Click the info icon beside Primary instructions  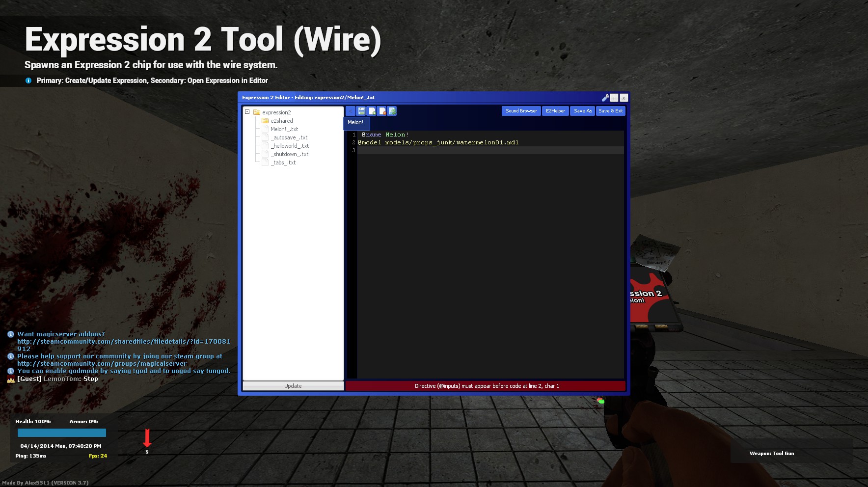pos(28,81)
